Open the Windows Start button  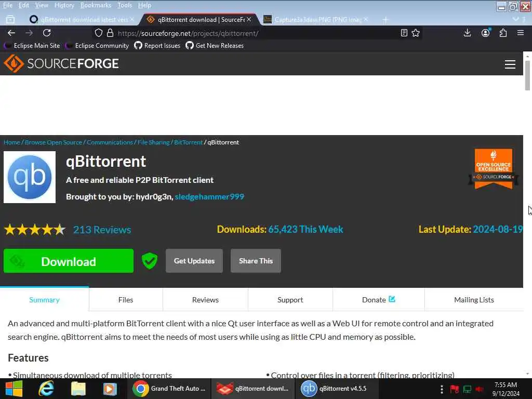click(x=14, y=389)
